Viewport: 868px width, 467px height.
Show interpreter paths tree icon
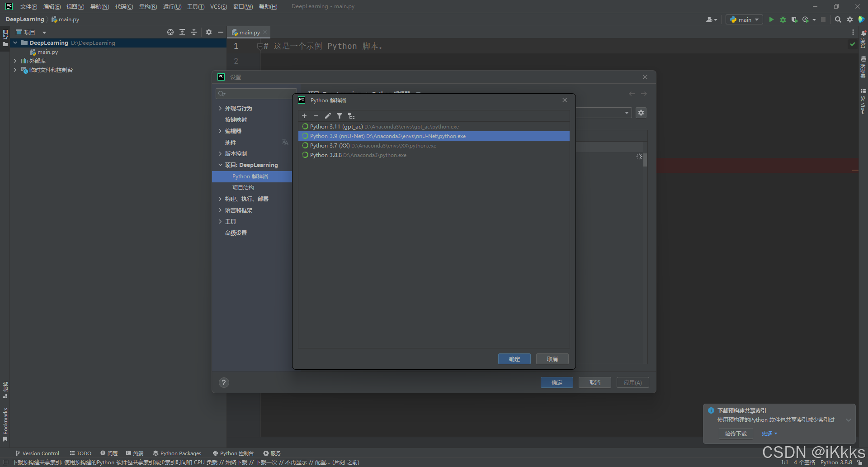tap(351, 116)
